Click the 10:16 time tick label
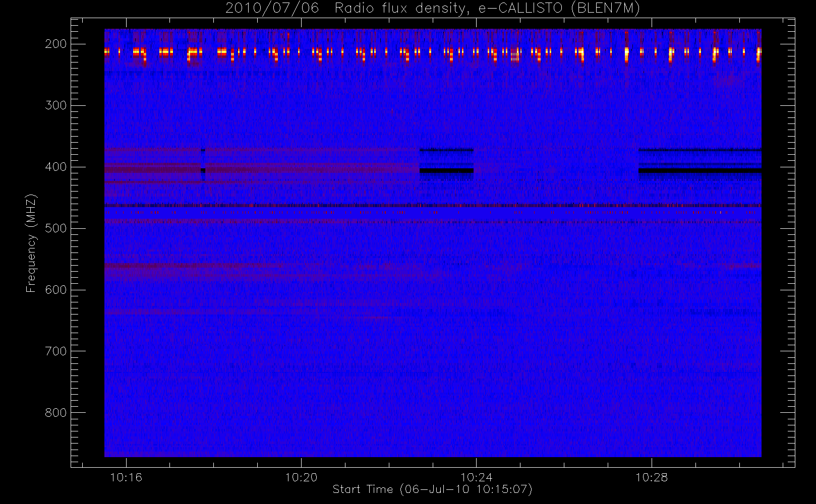This screenshot has height=504, width=816. pyautogui.click(x=126, y=477)
